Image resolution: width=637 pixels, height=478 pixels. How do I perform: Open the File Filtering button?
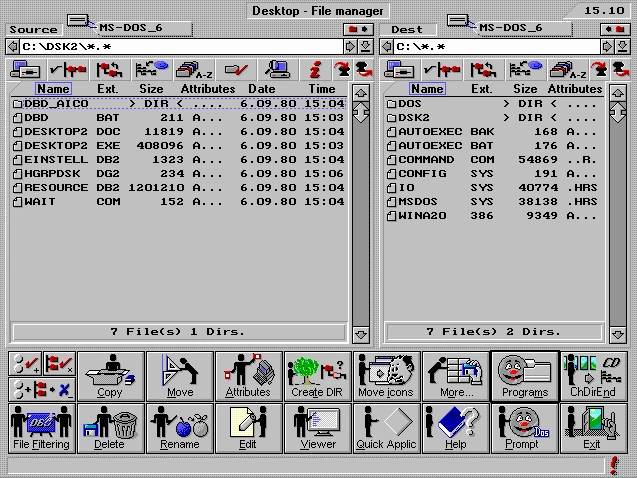point(42,428)
